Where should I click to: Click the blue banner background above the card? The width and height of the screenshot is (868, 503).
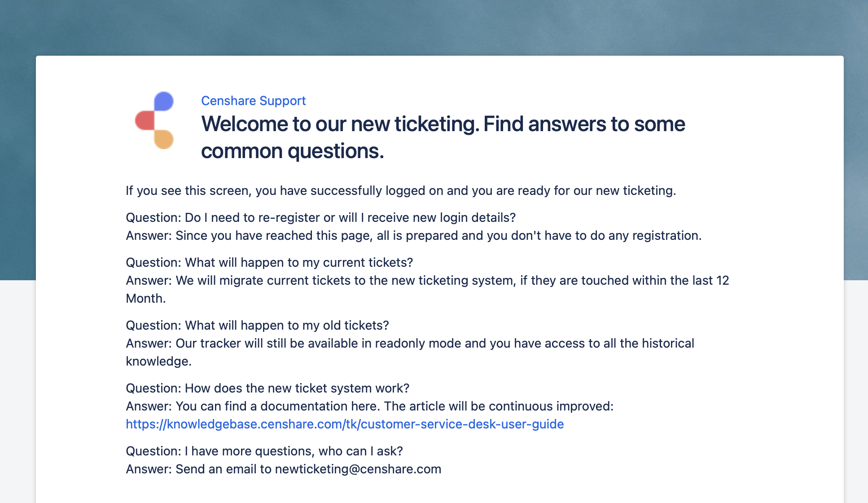pyautogui.click(x=434, y=27)
